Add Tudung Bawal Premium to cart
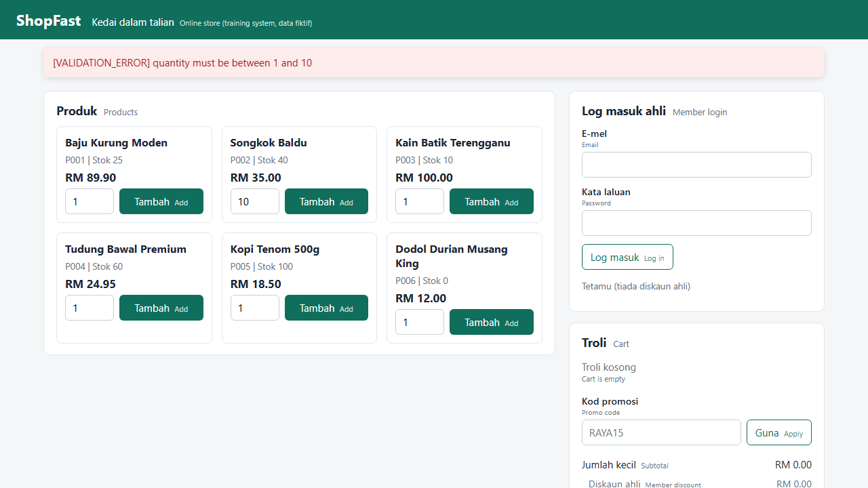The image size is (868, 488). point(161,308)
